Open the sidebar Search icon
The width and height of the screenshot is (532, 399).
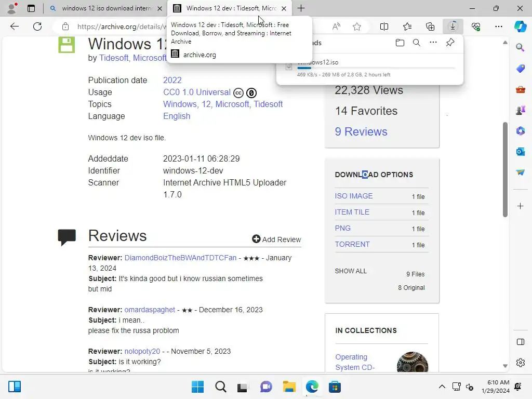click(x=520, y=47)
